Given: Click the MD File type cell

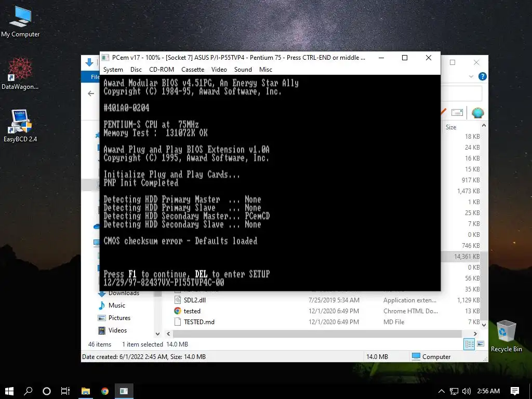Looking at the screenshot, I should point(394,322).
